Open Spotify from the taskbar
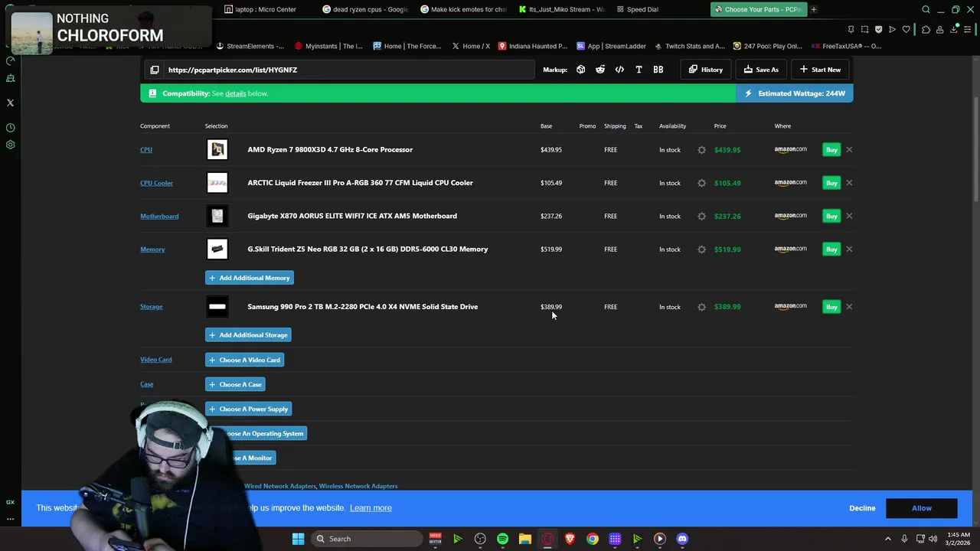The width and height of the screenshot is (980, 551). tap(502, 539)
